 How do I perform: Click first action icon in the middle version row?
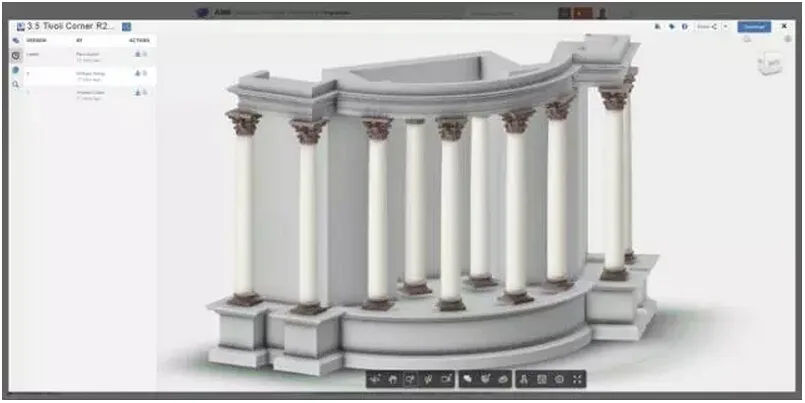click(x=138, y=73)
